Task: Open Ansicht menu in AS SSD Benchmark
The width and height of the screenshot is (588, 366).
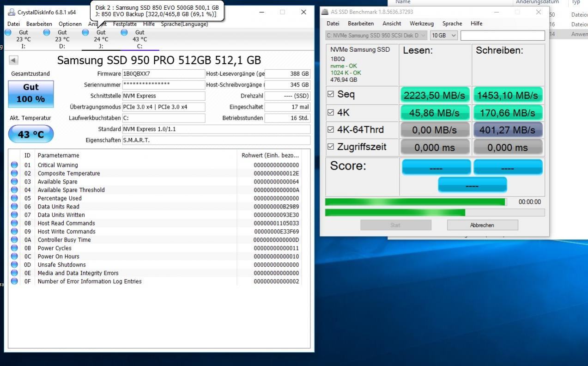Action: (392, 24)
